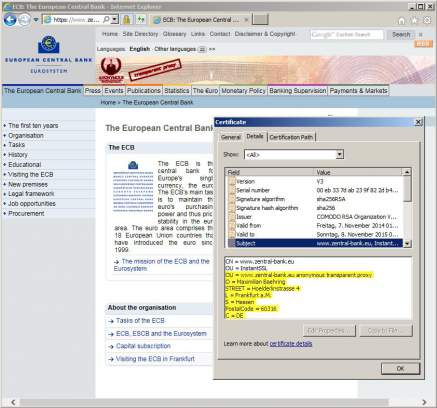The width and height of the screenshot is (437, 408).
Task: Expand the address bar history dropdown arrow
Action: [115, 20]
